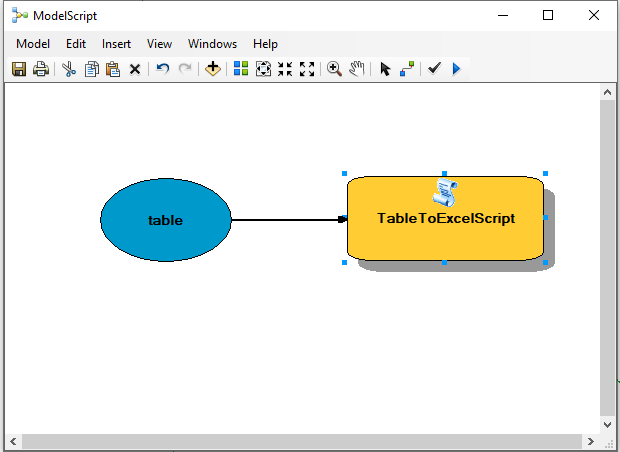The image size is (620, 452).
Task: Minimize the ModelScript window
Action: [x=503, y=15]
